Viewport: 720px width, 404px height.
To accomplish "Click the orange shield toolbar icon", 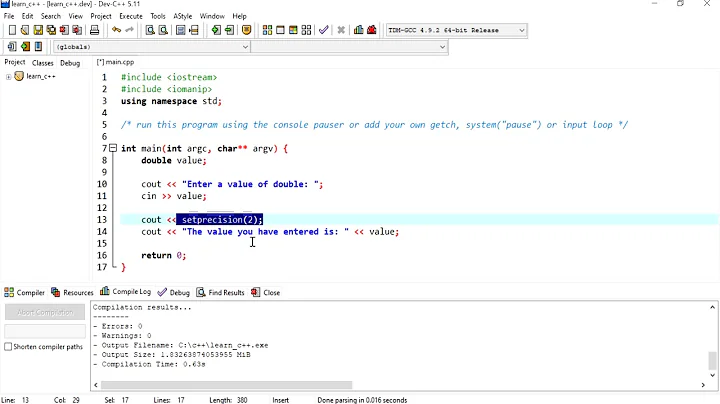I will point(247,30).
